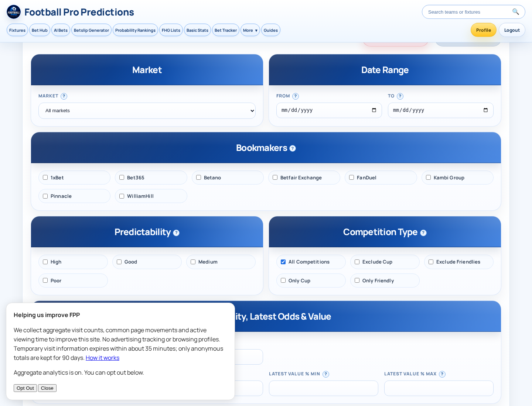
Task: Open the To date help icon
Action: pyautogui.click(x=400, y=96)
